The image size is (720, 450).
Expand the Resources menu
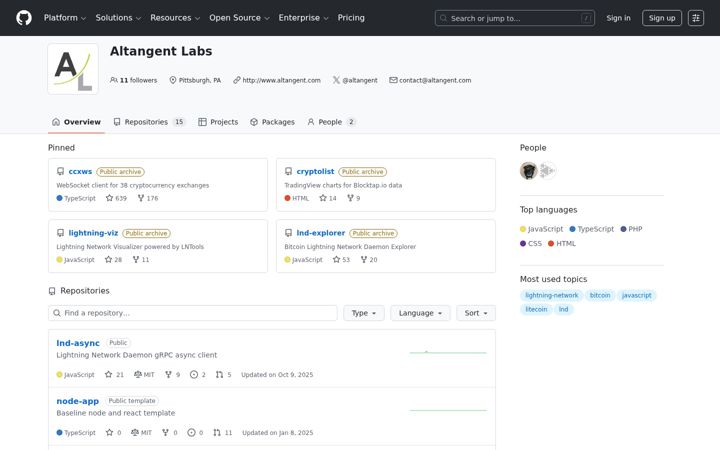175,18
